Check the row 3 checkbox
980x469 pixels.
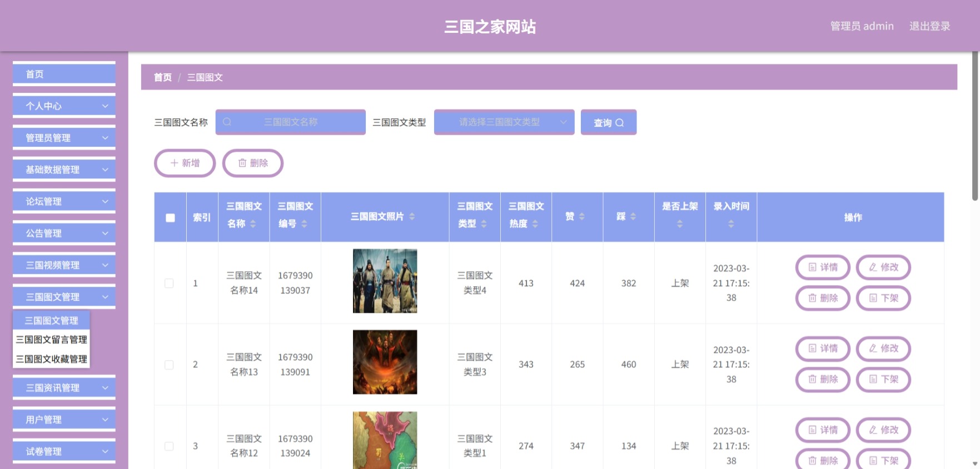(x=169, y=446)
